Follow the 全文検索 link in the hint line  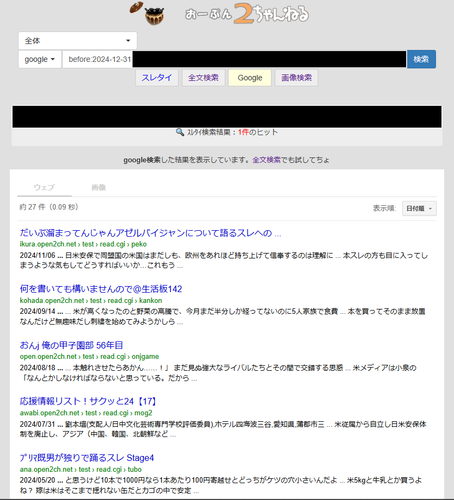[267, 160]
